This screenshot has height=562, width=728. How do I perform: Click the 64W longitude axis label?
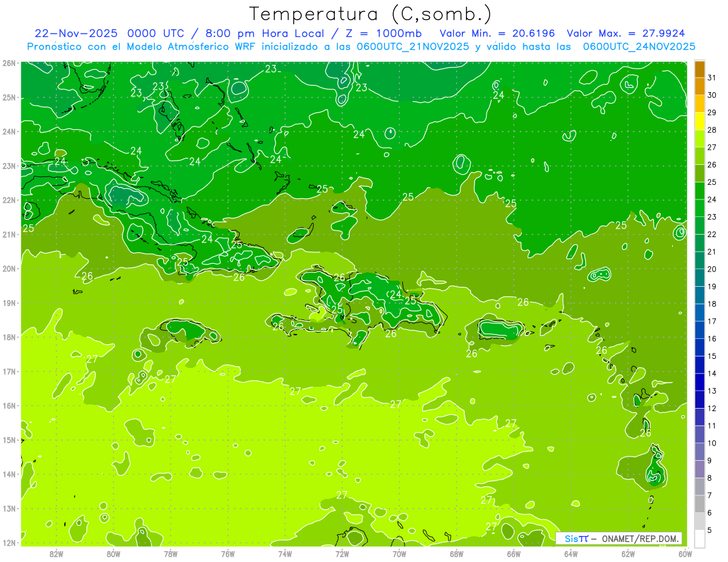click(571, 554)
